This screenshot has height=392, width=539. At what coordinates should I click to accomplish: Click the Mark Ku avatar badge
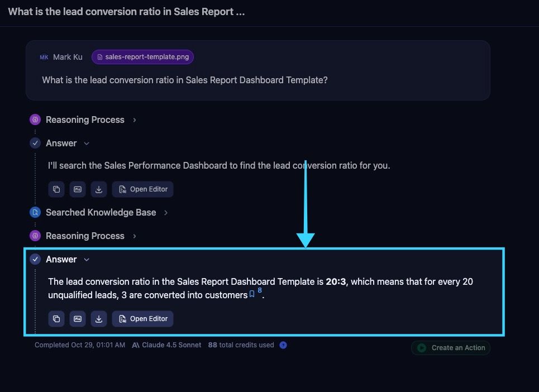[44, 57]
